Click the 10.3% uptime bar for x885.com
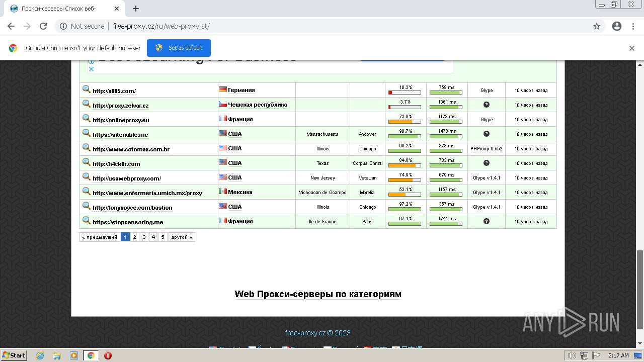 405,93
